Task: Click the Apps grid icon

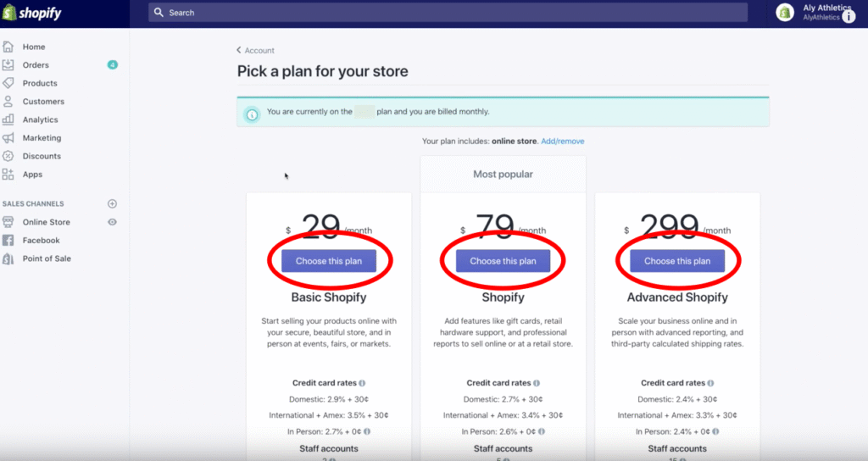Action: 8,175
